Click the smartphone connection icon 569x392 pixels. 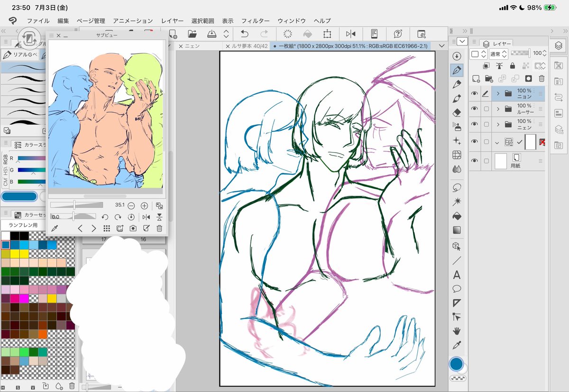(374, 34)
